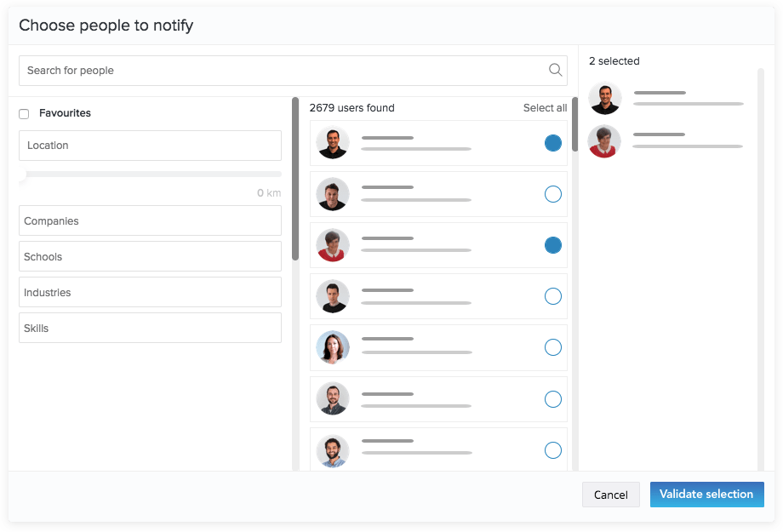
Task: Open the Companies filter field
Action: point(150,220)
